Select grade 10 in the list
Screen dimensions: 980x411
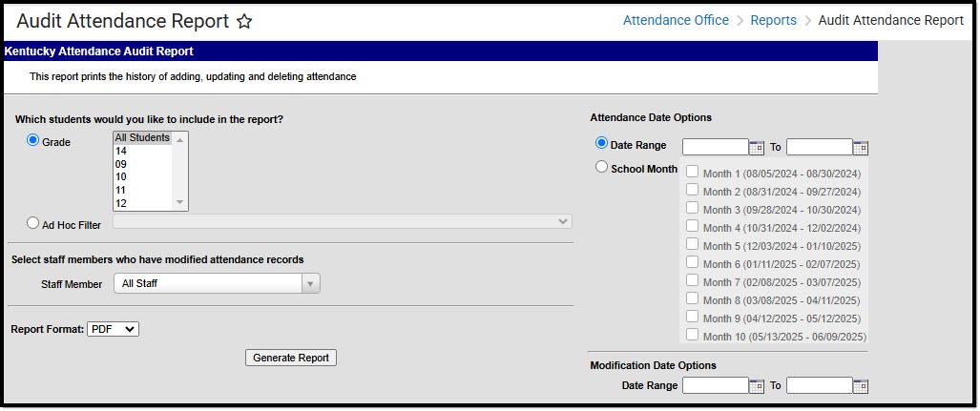[142, 176]
